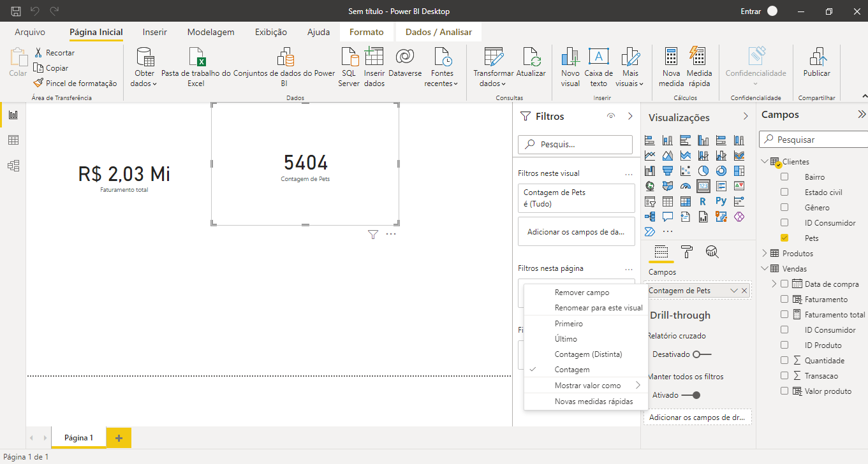Open the visual's More options ellipsis
The image size is (868, 464).
click(391, 235)
